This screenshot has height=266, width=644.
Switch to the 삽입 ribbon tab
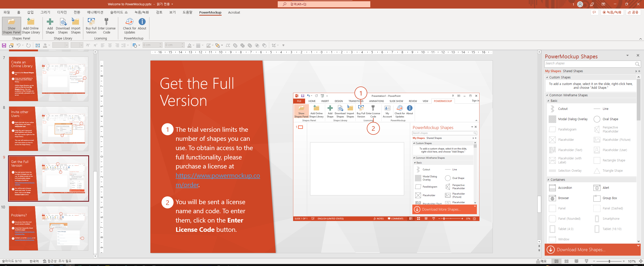point(30,12)
